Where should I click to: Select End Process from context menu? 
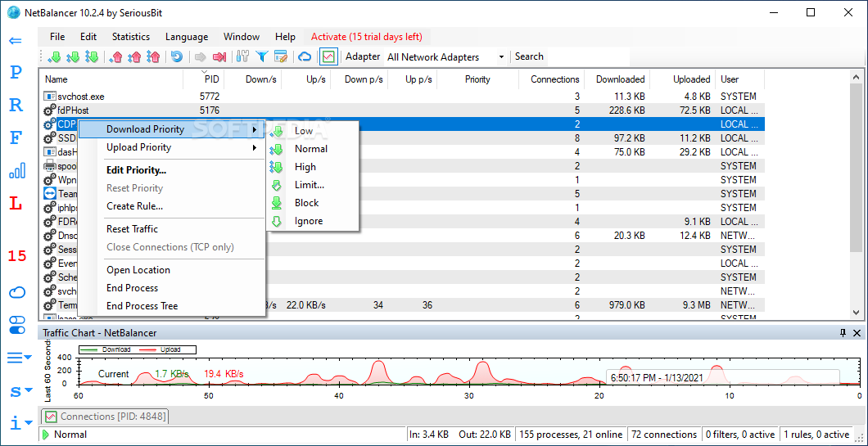172,288
